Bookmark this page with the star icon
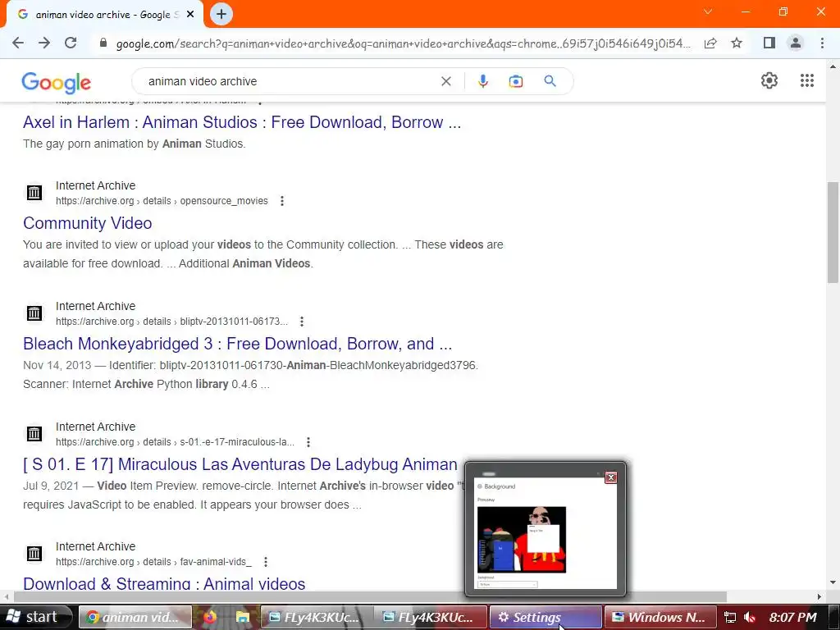This screenshot has width=840, height=630. (737, 43)
